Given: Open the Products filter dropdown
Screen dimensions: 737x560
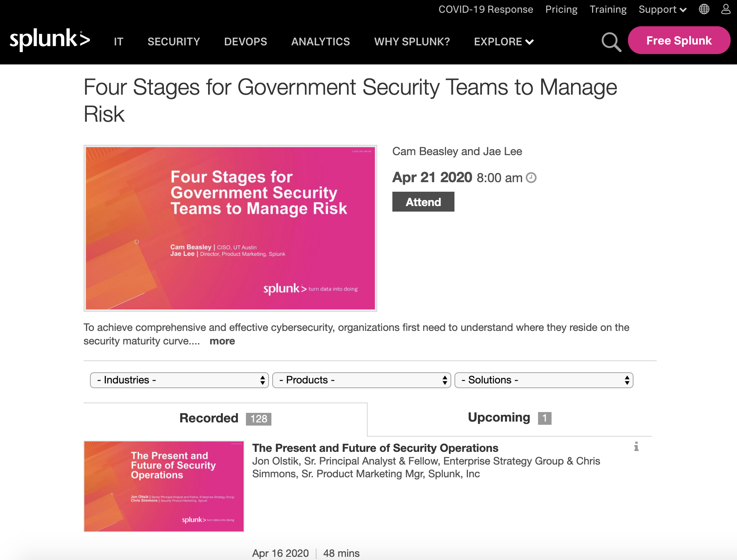Looking at the screenshot, I should (x=361, y=380).
